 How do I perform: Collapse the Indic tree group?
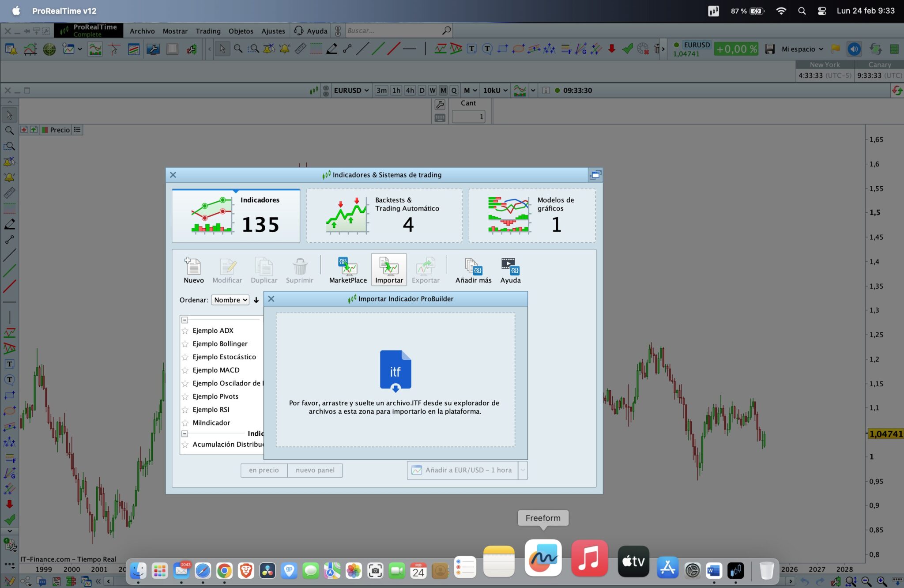(185, 433)
